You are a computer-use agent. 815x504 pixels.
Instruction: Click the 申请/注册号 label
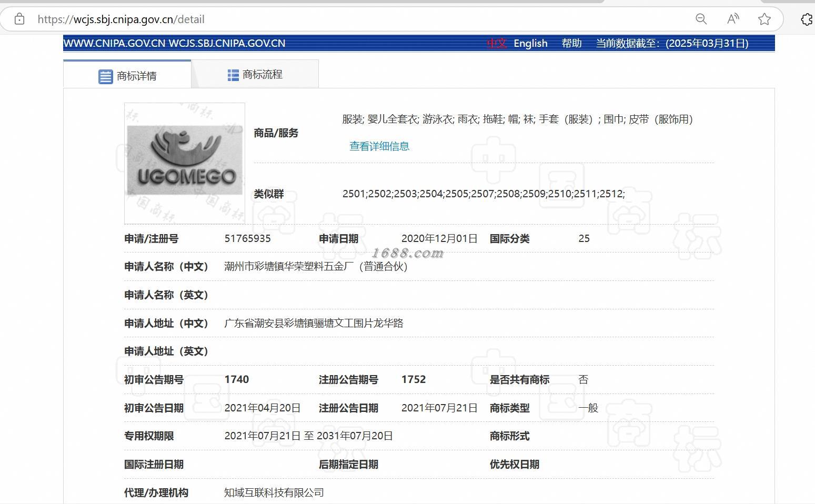pos(152,238)
